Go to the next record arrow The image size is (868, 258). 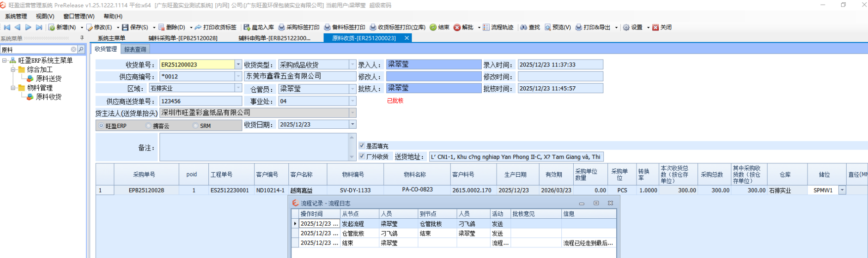click(x=28, y=27)
